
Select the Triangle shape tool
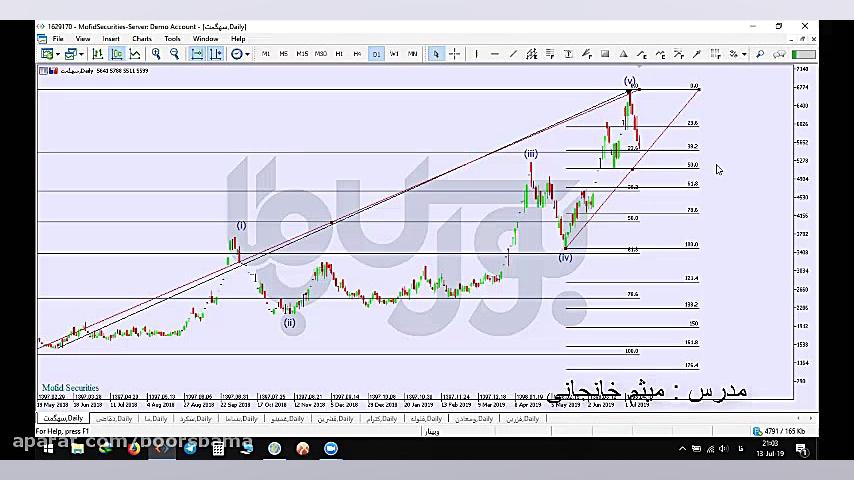[624, 54]
